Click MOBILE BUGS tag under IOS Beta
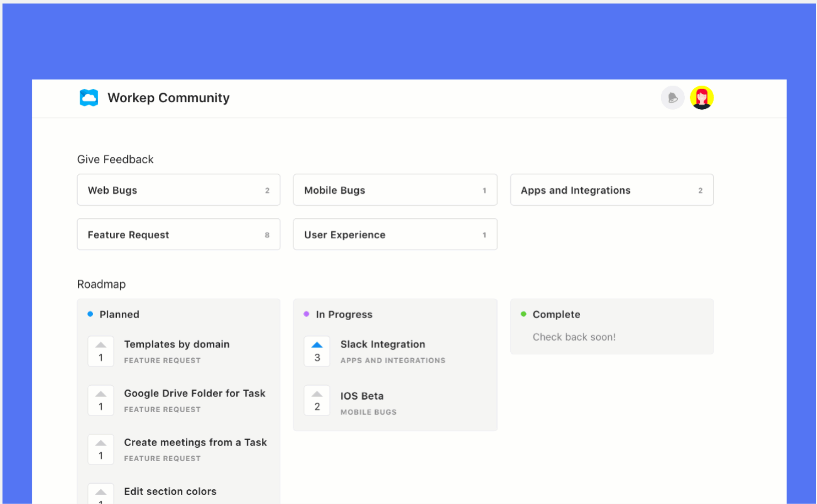 368,412
